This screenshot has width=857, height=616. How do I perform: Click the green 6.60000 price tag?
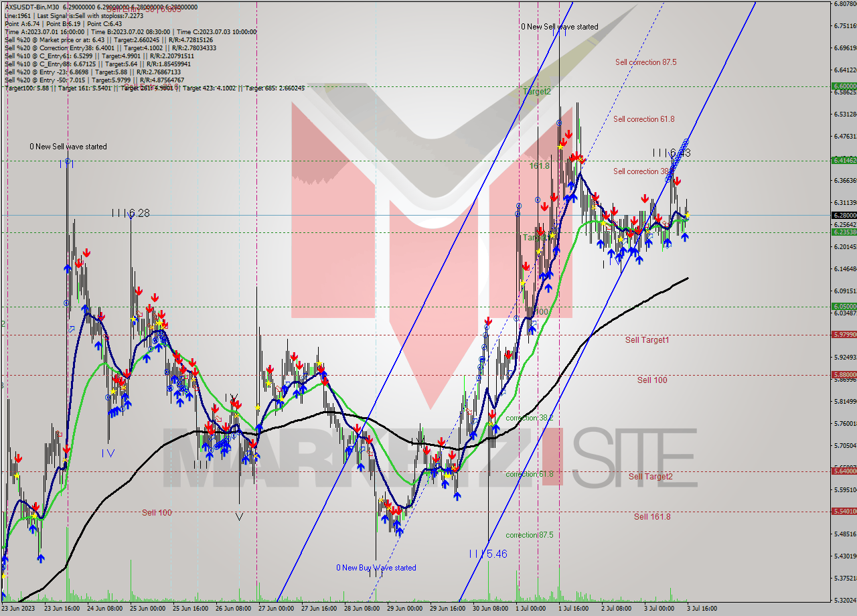click(844, 86)
